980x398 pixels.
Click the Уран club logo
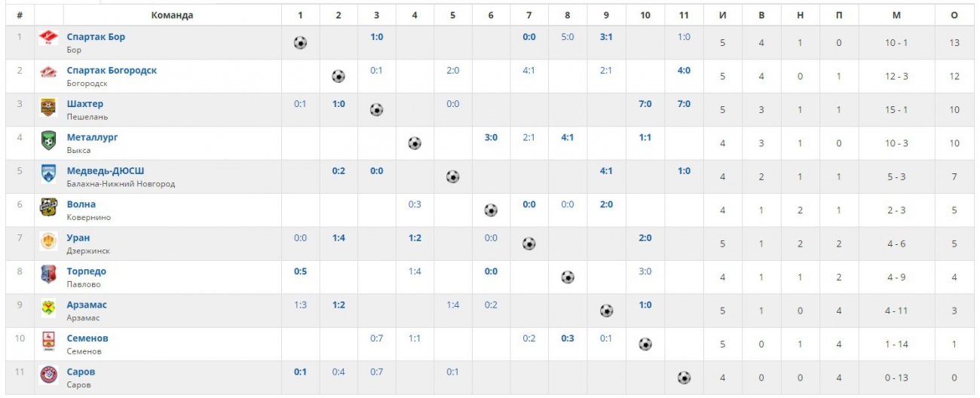[x=48, y=241]
